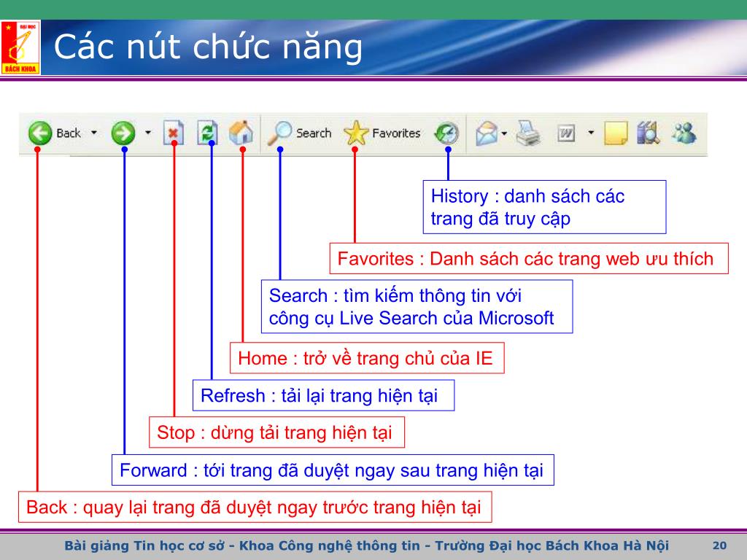Click the Edit with Word icon
Screen dimensions: 747x560
566,133
